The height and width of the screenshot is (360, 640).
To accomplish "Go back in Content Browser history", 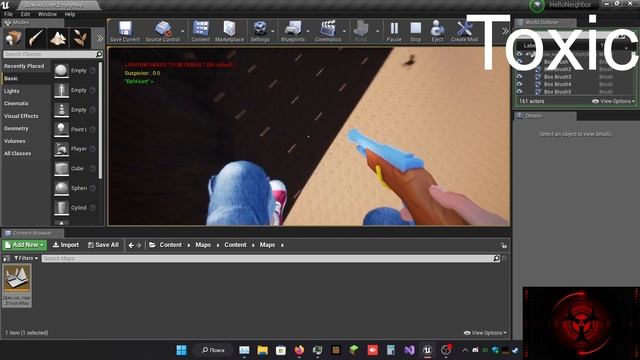I will coord(131,245).
